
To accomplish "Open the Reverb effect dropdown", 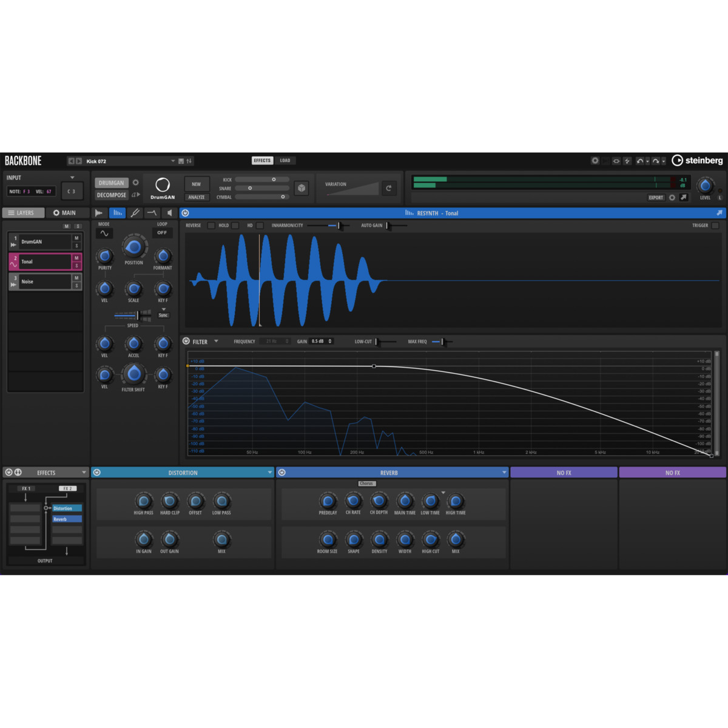I will pos(504,473).
